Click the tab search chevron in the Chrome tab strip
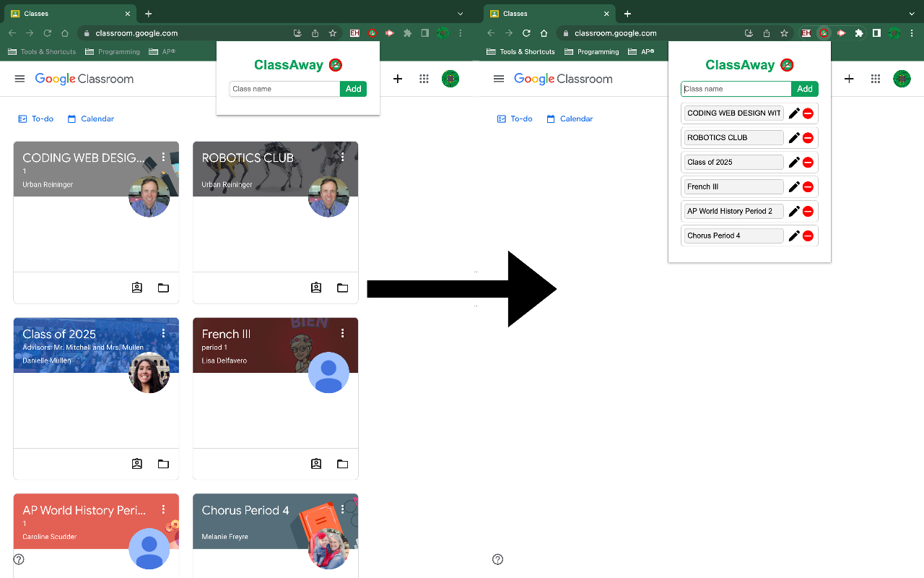Screen dimensions: 924x578 [x=461, y=13]
